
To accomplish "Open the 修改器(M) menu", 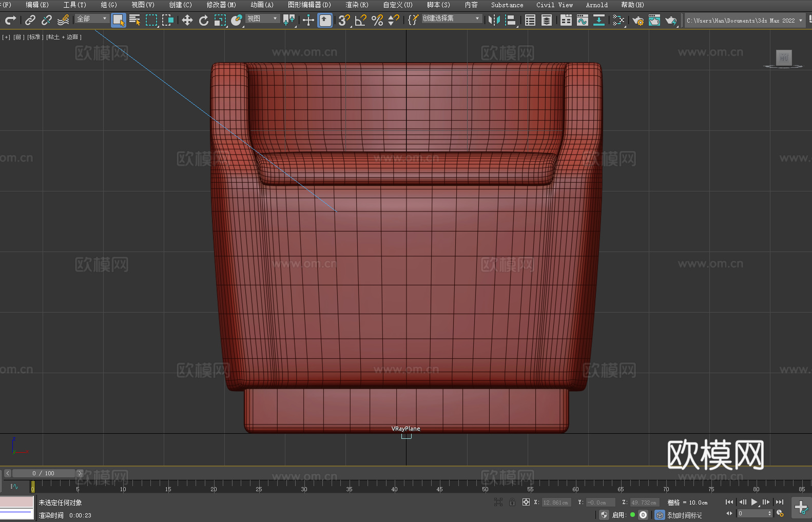I will pos(221,5).
